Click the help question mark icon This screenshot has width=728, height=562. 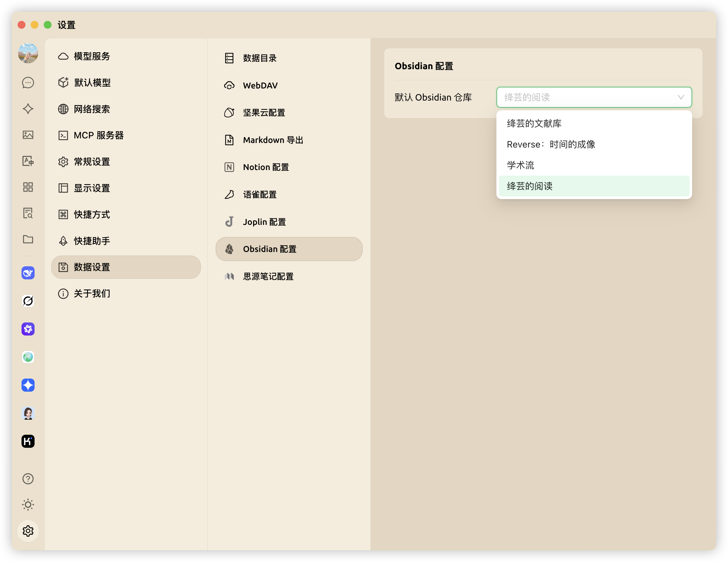pyautogui.click(x=28, y=479)
